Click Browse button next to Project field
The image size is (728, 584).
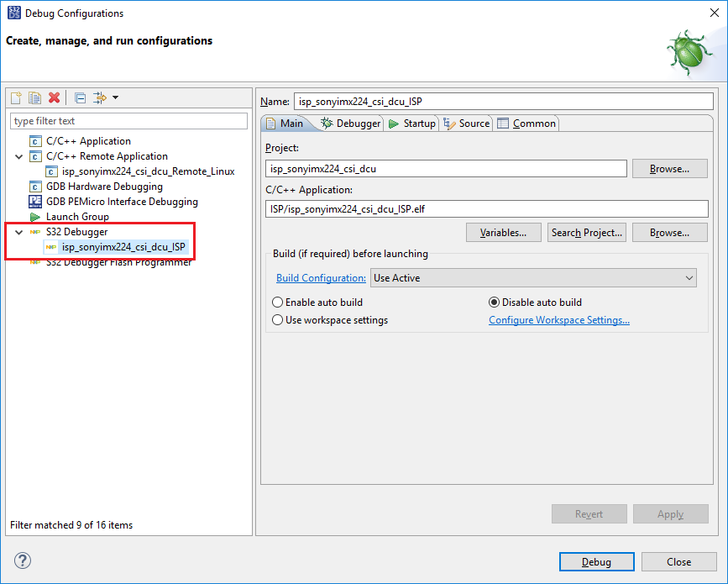[x=669, y=169]
